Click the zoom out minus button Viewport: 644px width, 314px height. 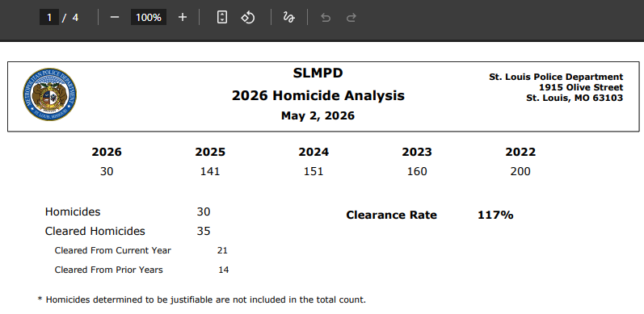[x=115, y=17]
